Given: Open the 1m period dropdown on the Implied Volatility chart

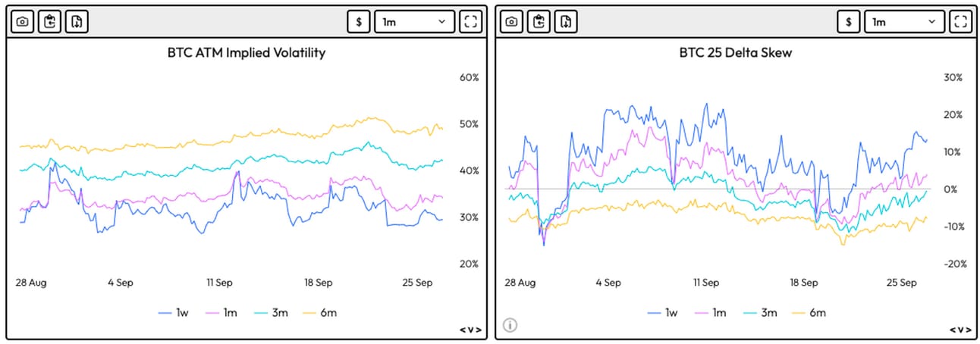Looking at the screenshot, I should [414, 21].
